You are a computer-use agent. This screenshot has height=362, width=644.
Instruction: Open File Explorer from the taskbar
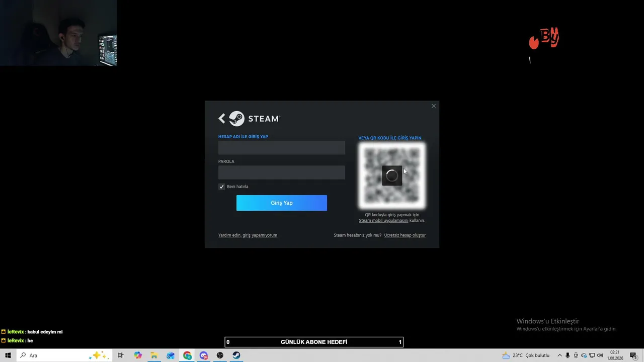click(x=154, y=355)
